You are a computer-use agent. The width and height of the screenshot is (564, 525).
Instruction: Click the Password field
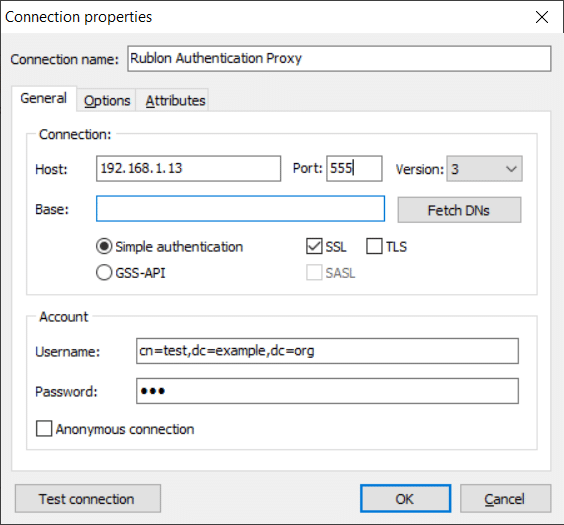(x=327, y=391)
